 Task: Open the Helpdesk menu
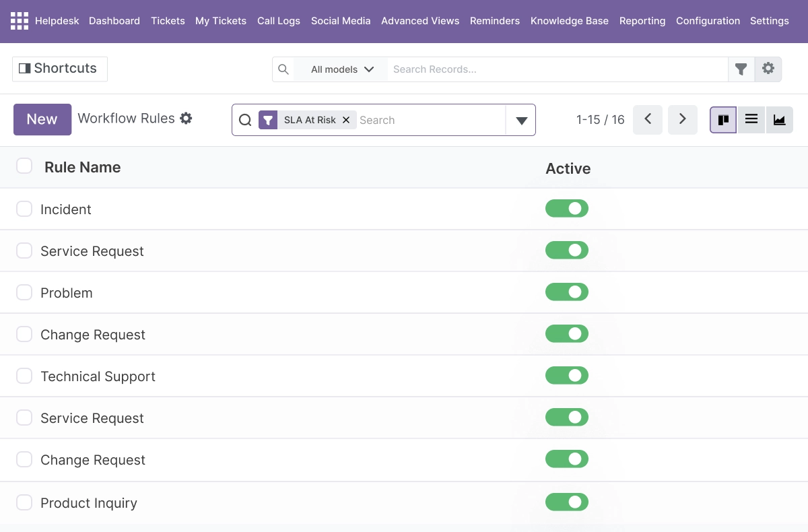pos(57,21)
